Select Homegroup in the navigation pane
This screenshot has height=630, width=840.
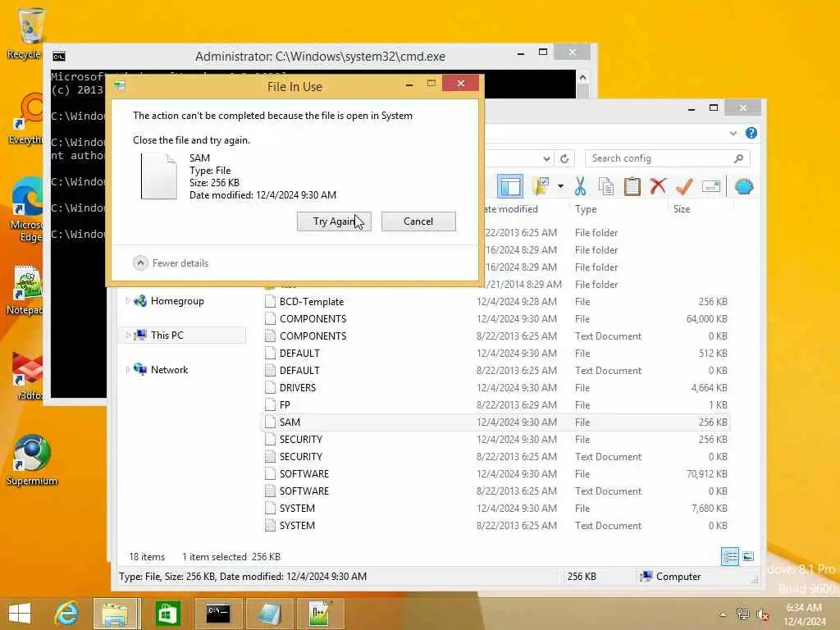(177, 301)
